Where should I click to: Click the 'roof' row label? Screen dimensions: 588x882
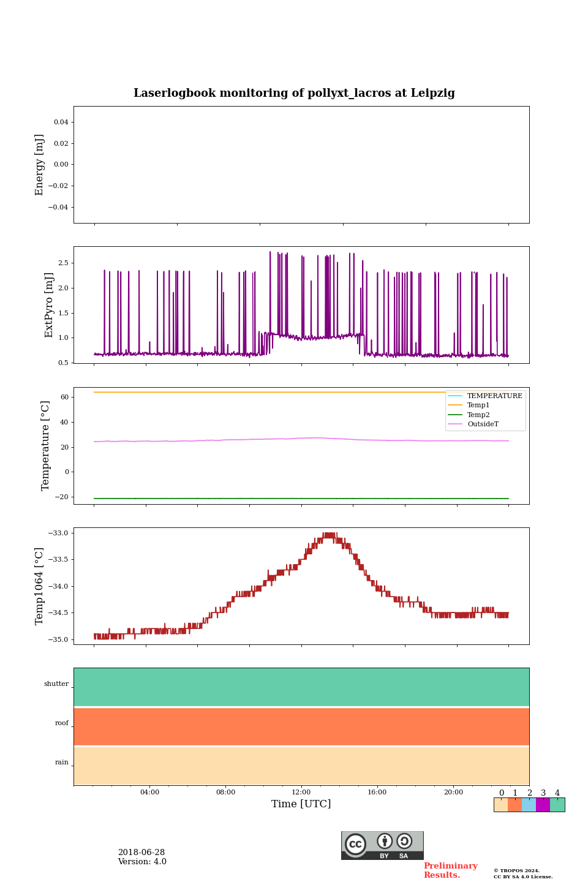pos(62,723)
